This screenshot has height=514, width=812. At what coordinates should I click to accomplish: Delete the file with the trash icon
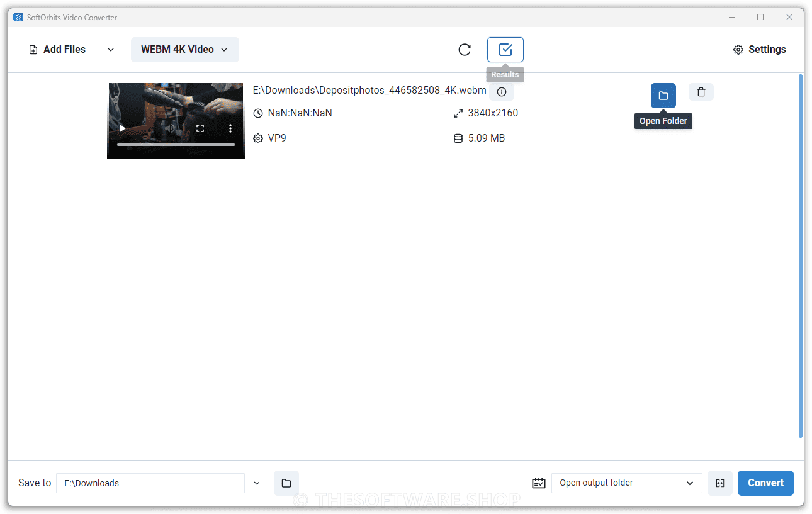click(701, 92)
